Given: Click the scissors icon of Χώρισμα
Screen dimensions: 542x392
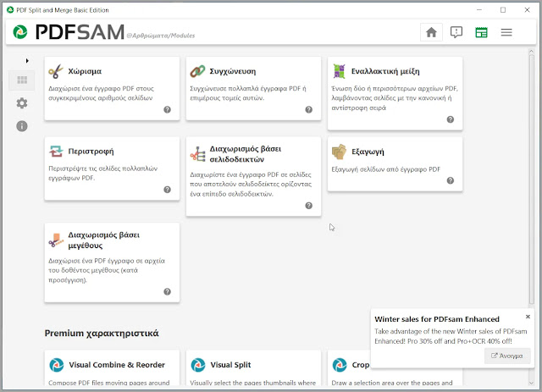Looking at the screenshot, I should pyautogui.click(x=56, y=71).
